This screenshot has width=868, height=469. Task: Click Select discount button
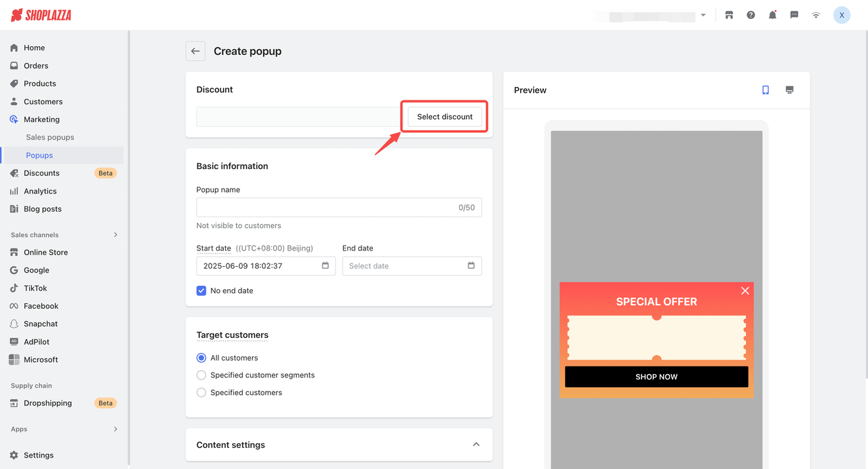click(x=445, y=117)
